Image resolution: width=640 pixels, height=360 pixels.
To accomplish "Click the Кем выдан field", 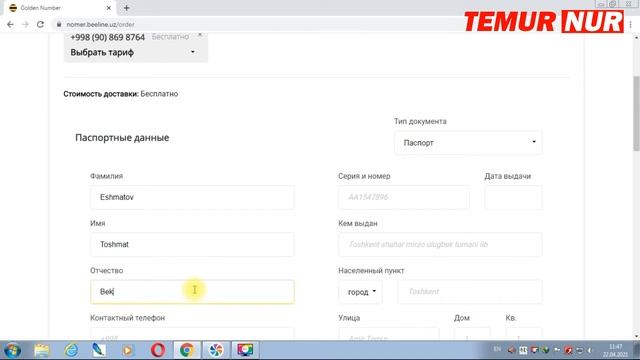I will (440, 244).
